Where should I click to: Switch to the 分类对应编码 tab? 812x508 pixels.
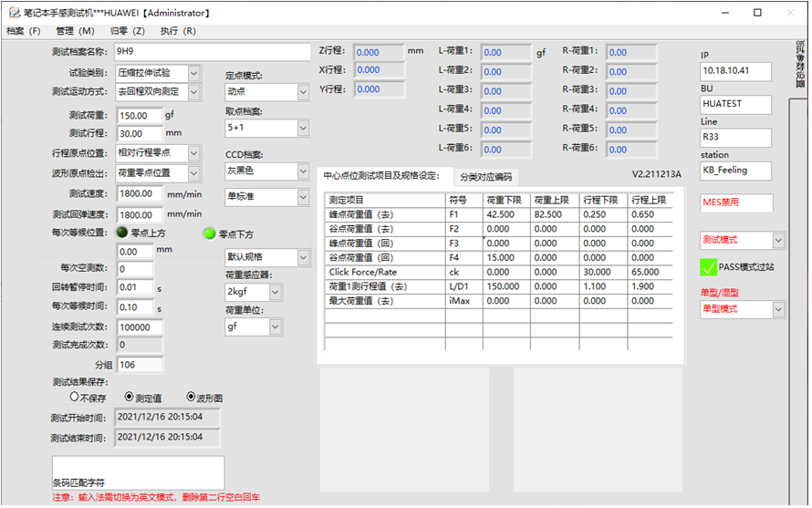point(485,177)
